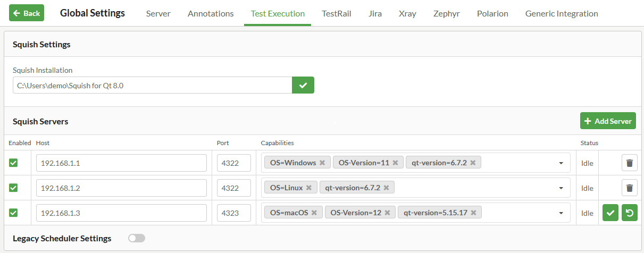This screenshot has height=253, width=644.
Task: Click the Squish Installation path field
Action: [x=152, y=85]
